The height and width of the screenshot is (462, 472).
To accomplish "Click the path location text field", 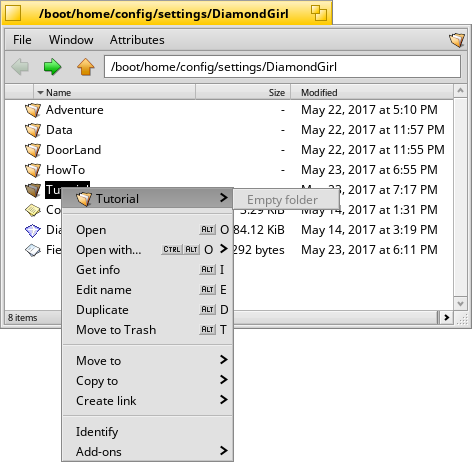I will coord(282,67).
